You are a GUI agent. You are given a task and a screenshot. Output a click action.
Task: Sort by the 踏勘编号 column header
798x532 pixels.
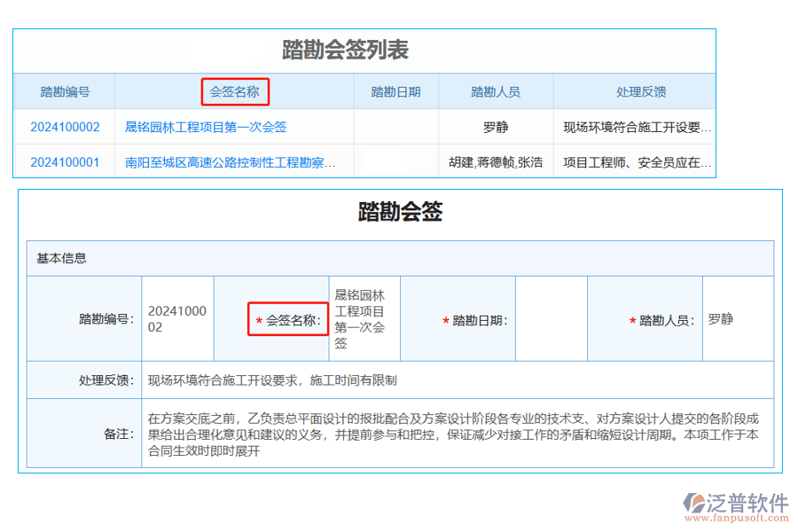(66, 91)
